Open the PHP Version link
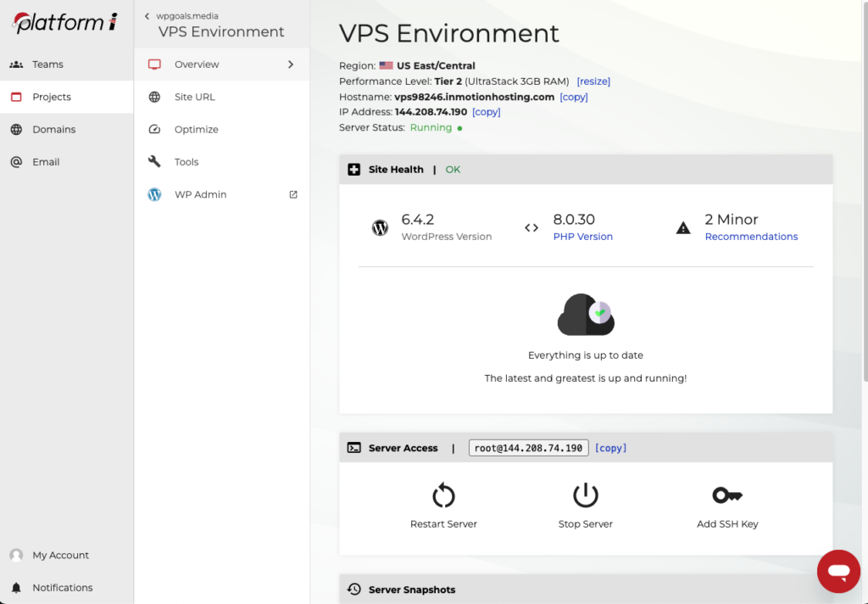The image size is (868, 604). (x=582, y=237)
